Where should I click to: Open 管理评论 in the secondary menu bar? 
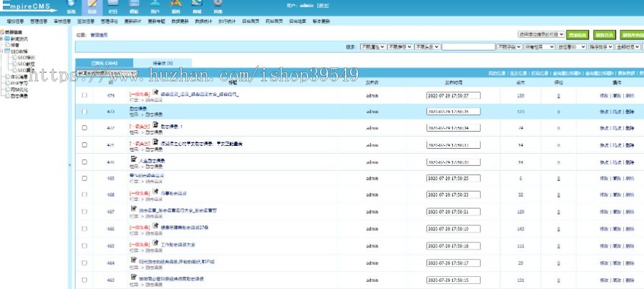point(109,21)
